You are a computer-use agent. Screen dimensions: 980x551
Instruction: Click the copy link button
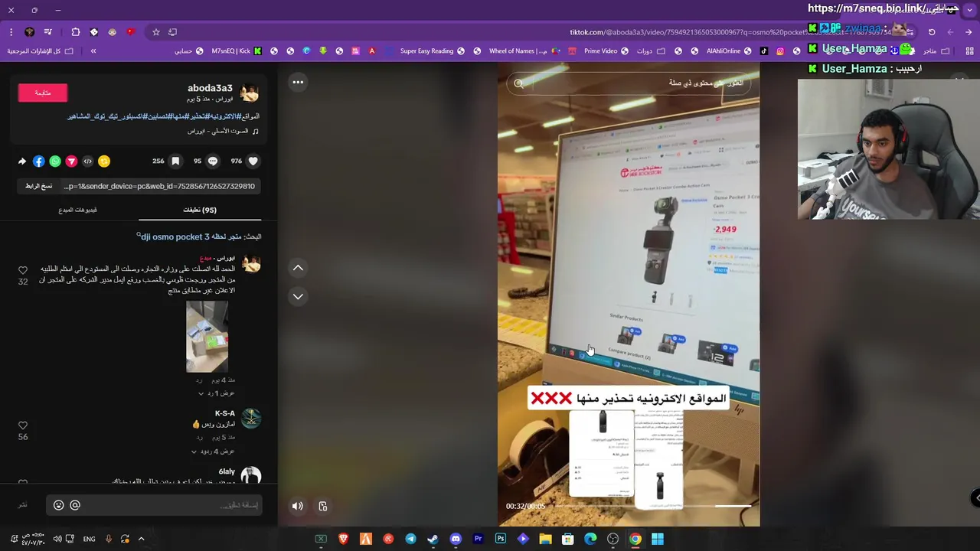click(x=38, y=186)
